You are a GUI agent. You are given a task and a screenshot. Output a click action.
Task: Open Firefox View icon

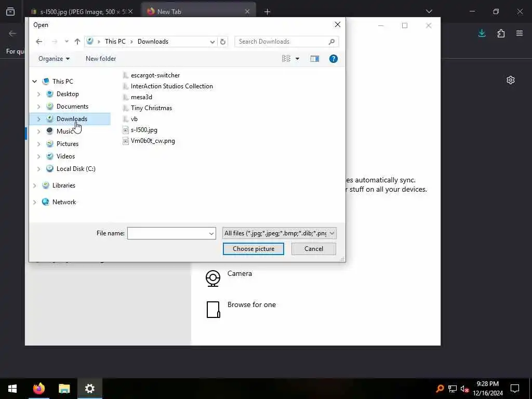click(10, 11)
